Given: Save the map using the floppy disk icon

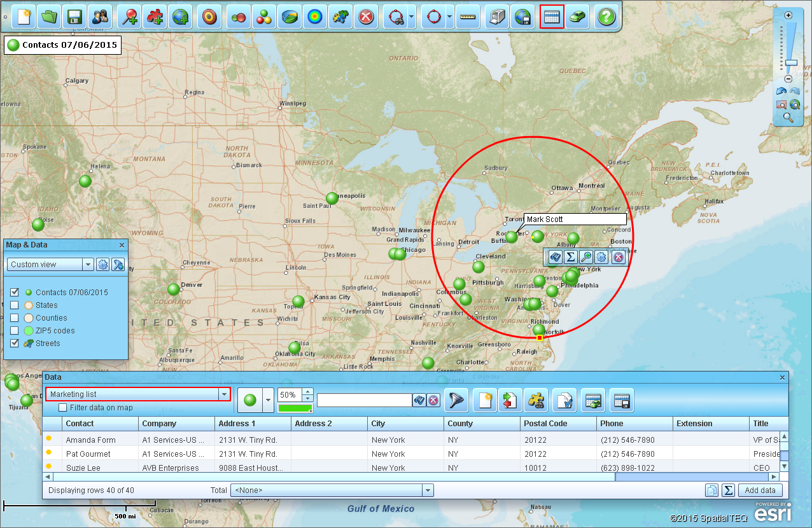Looking at the screenshot, I should coord(74,17).
